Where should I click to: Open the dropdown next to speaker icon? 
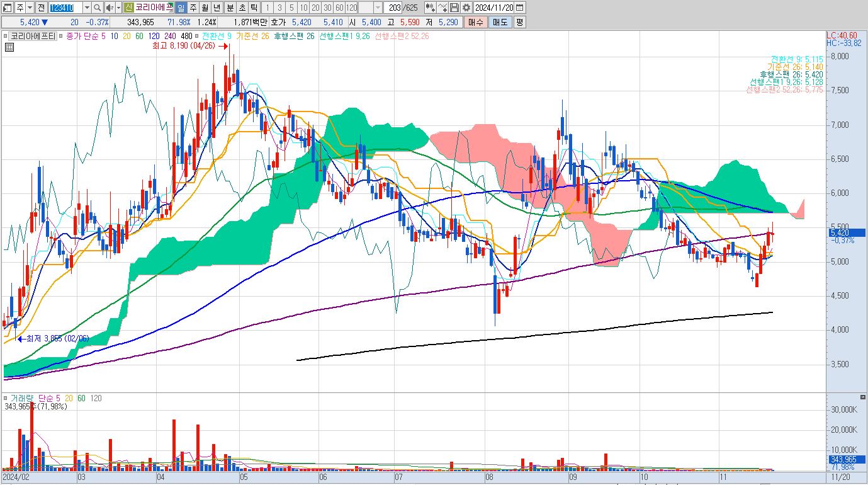(x=118, y=8)
